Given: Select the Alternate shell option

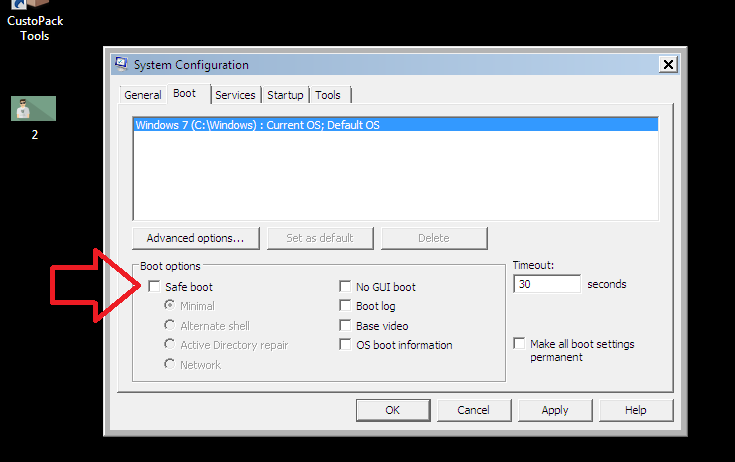Looking at the screenshot, I should 170,325.
